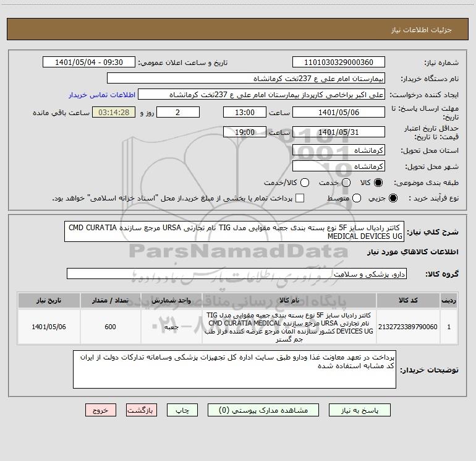Choose the متوسط purchase type radio

pyautogui.click(x=357, y=198)
